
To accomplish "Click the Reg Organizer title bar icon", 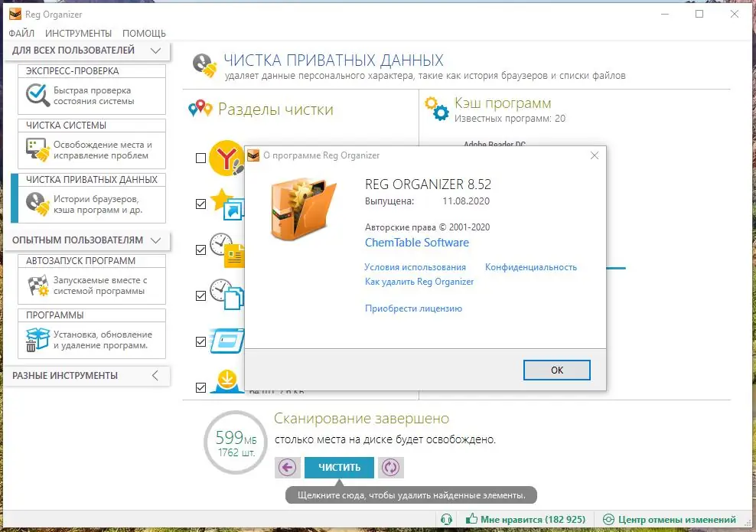I will tap(15, 15).
